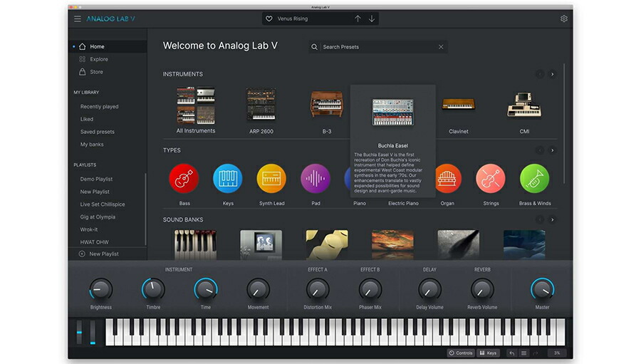This screenshot has width=641, height=364.
Task: Click the Timbre knob
Action: point(153,290)
